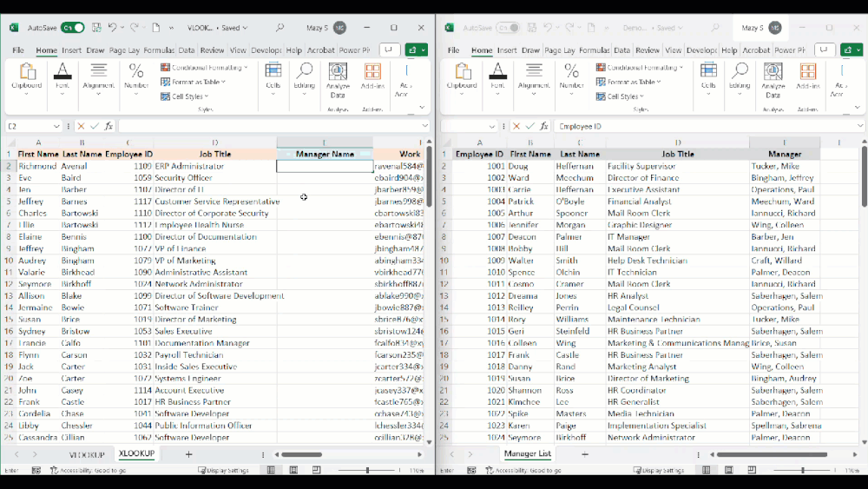Open Number group in left window ribbon
The width and height of the screenshot is (868, 489).
point(135,79)
